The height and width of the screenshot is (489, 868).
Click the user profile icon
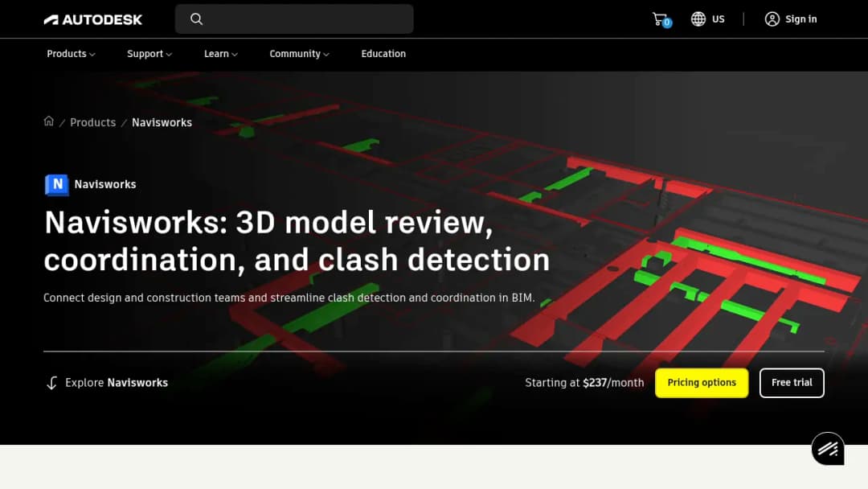click(772, 18)
